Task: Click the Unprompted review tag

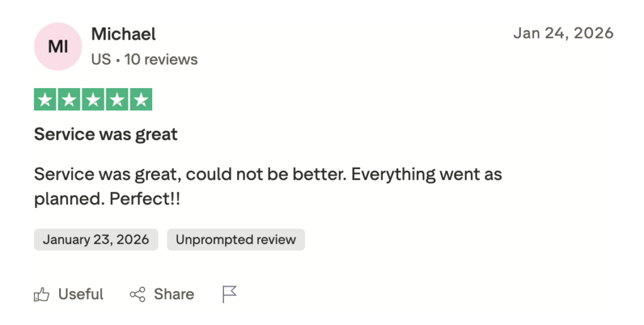Action: click(235, 240)
